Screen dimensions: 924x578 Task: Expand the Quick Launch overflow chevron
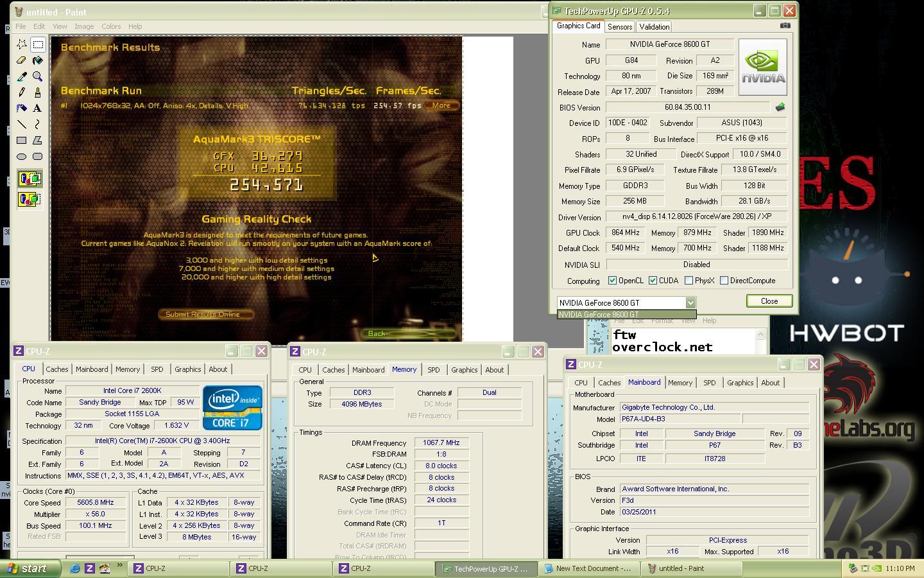[119, 566]
